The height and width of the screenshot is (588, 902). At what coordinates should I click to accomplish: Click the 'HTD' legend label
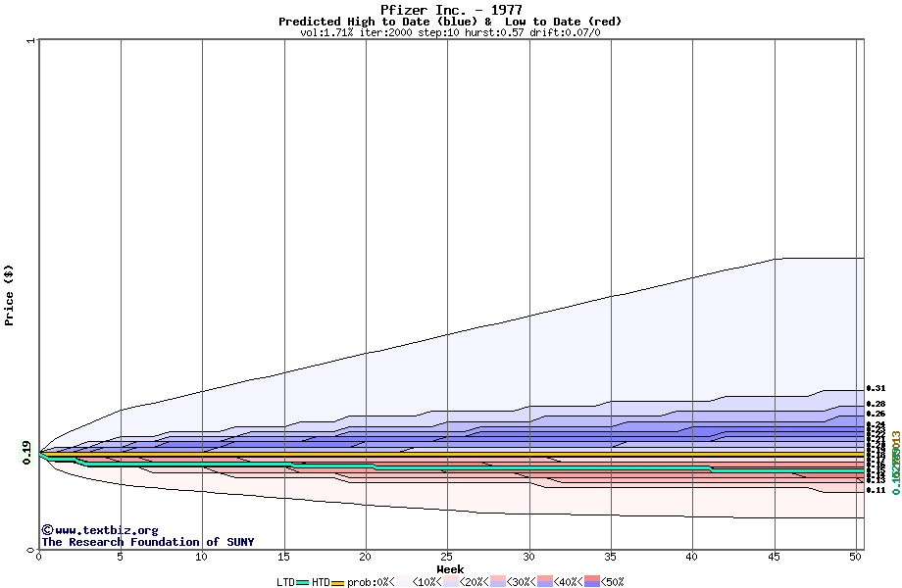(x=321, y=582)
